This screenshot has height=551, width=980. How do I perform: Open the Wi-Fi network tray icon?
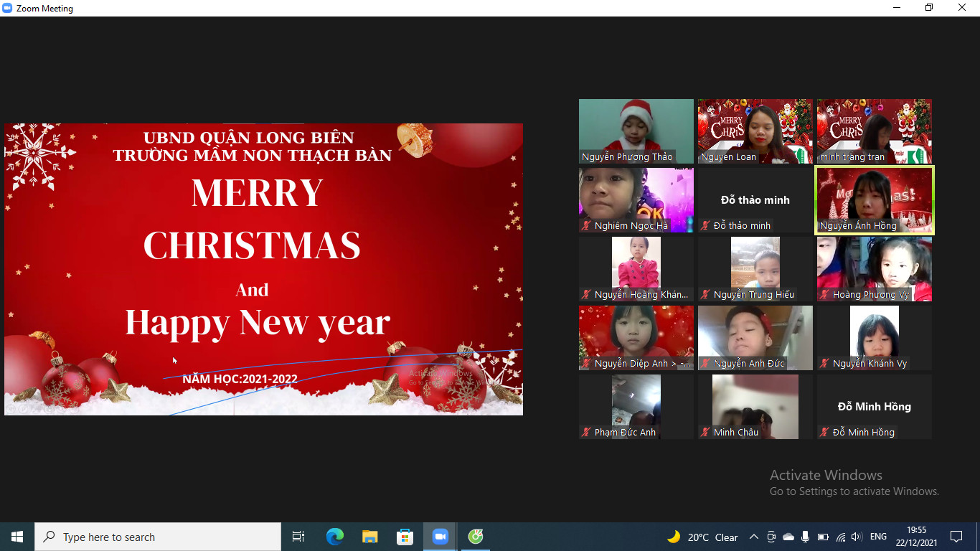[840, 537]
